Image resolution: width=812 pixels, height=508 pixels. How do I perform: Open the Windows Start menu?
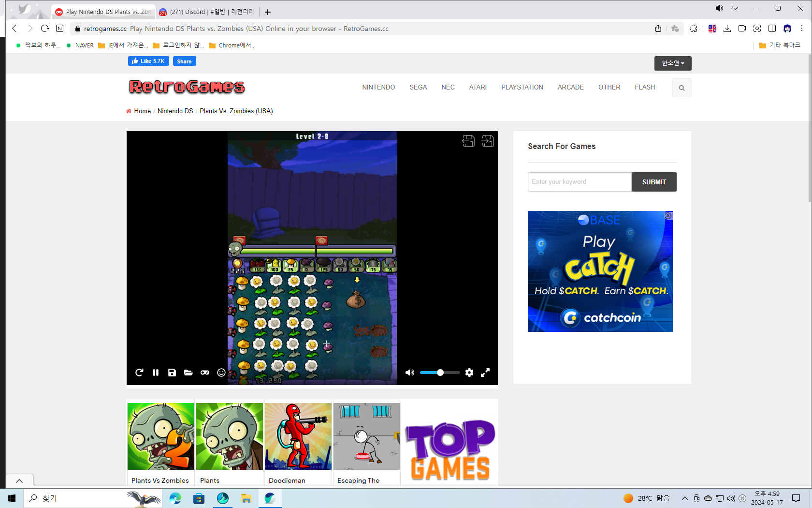pos(12,498)
